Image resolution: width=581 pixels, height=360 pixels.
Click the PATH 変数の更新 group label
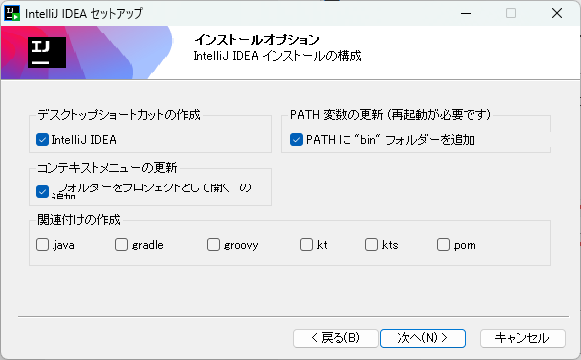[390, 114]
